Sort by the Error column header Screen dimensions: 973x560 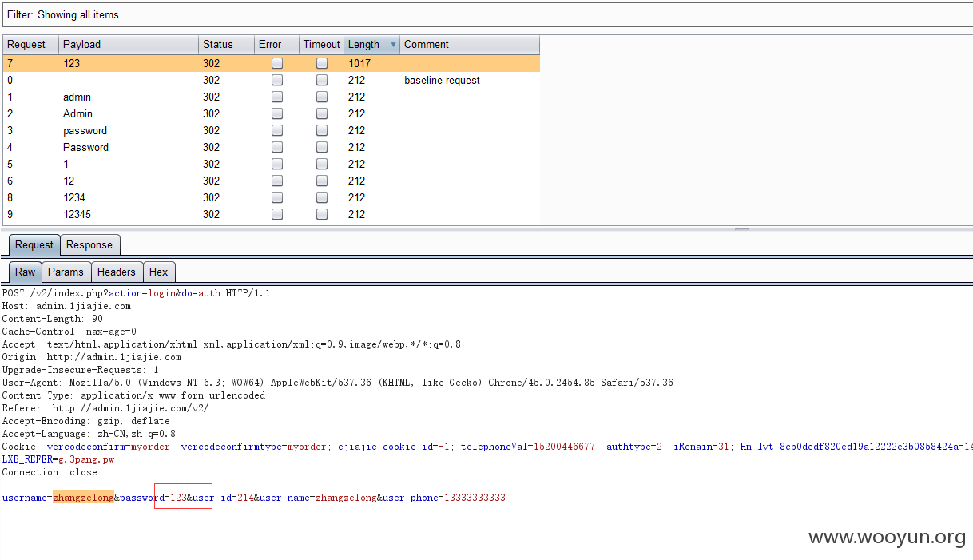click(x=276, y=45)
